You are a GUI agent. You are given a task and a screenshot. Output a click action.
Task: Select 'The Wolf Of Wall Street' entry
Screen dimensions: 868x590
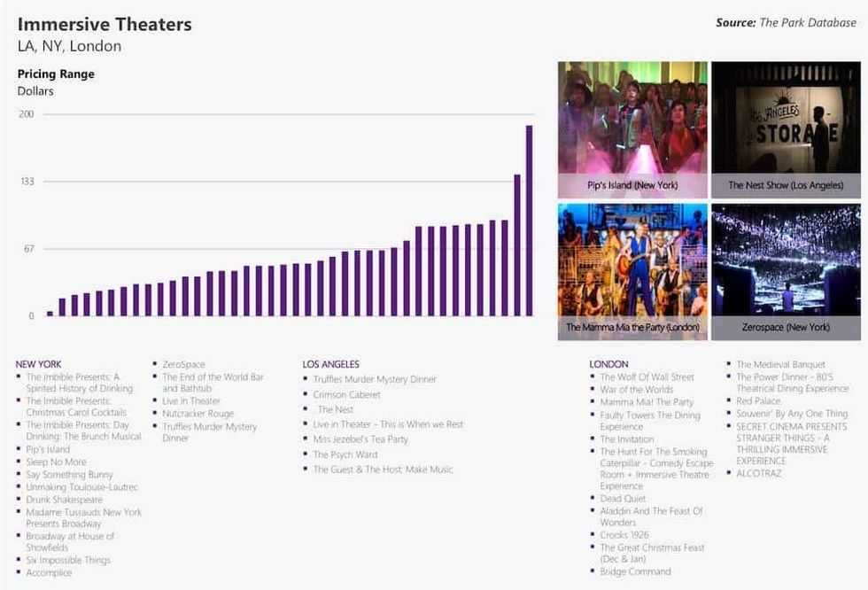tap(647, 377)
